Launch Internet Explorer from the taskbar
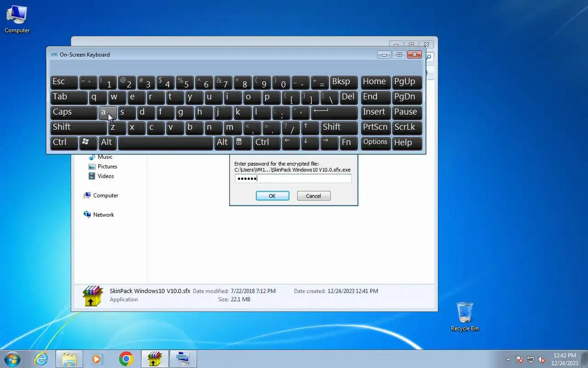Viewport: 588px width, 368px height. point(41,359)
